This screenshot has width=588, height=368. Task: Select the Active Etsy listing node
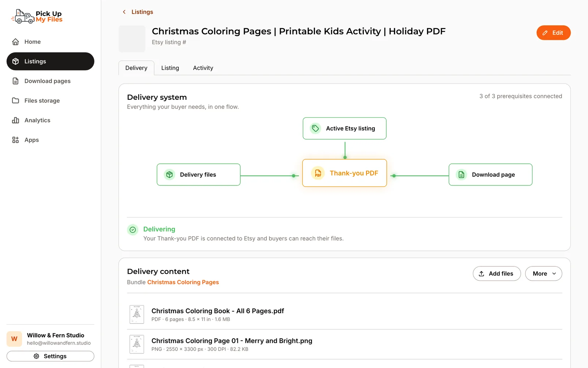[x=344, y=128]
